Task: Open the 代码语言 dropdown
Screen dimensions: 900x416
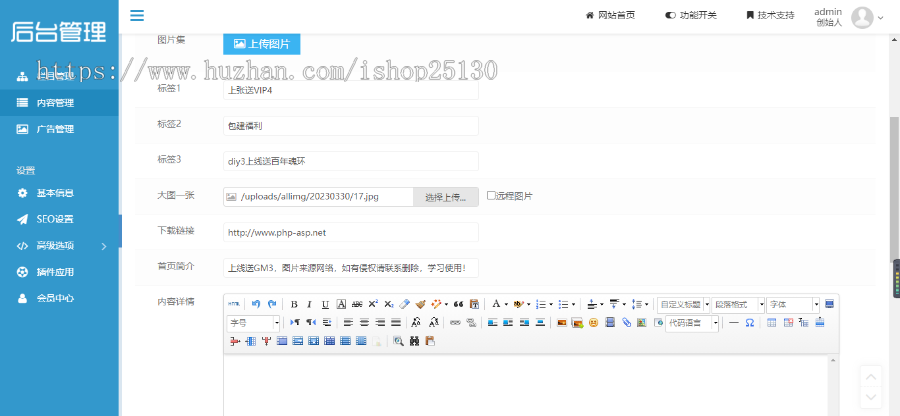Action: (692, 324)
